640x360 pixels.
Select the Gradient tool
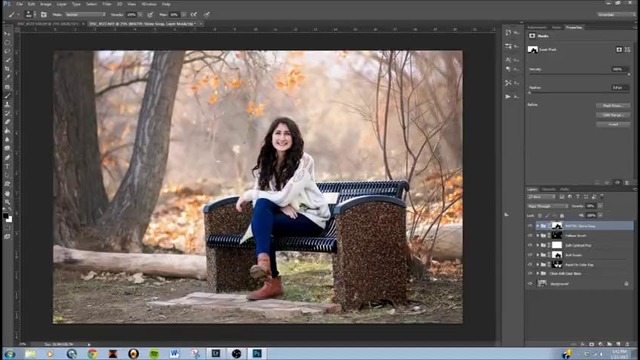tap(7, 131)
